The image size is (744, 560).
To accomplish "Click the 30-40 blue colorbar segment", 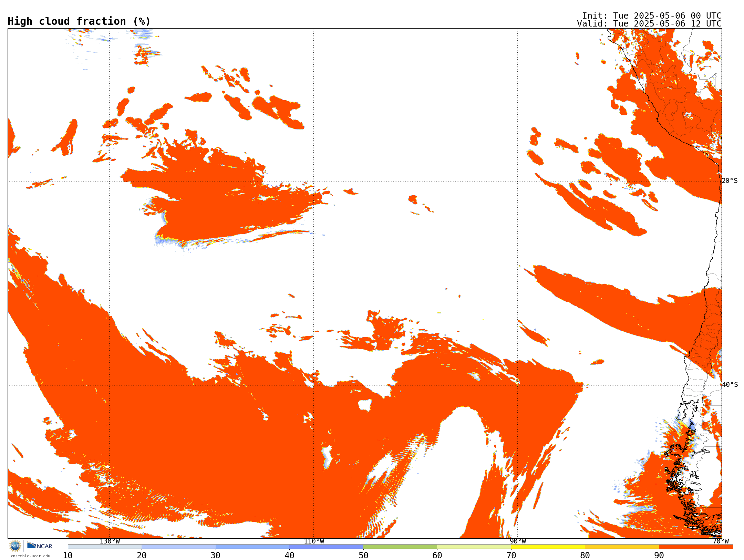I will [x=252, y=547].
